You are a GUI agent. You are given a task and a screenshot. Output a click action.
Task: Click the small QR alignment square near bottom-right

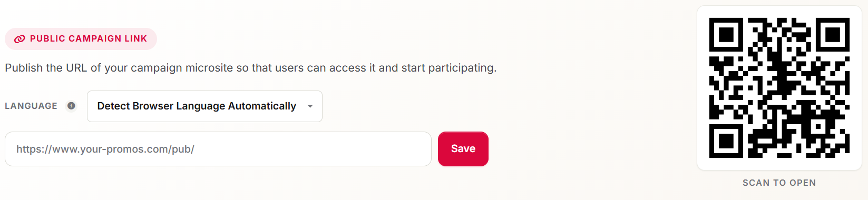pyautogui.click(x=818, y=127)
